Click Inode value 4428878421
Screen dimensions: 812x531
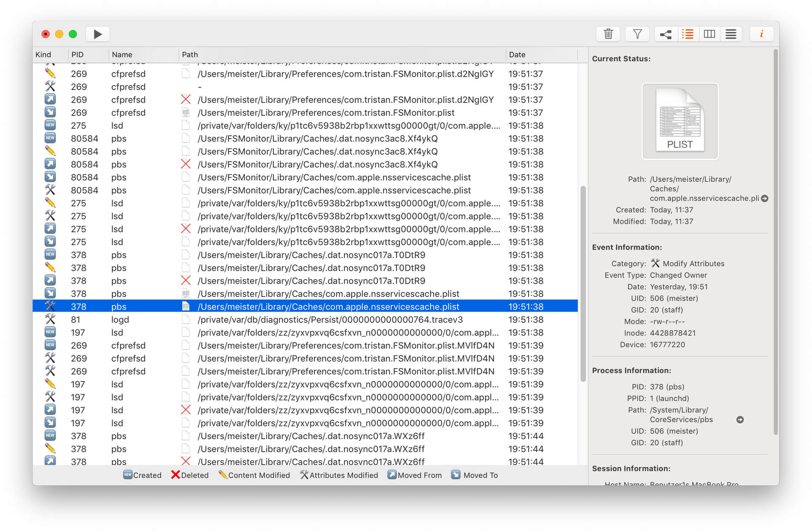[672, 333]
